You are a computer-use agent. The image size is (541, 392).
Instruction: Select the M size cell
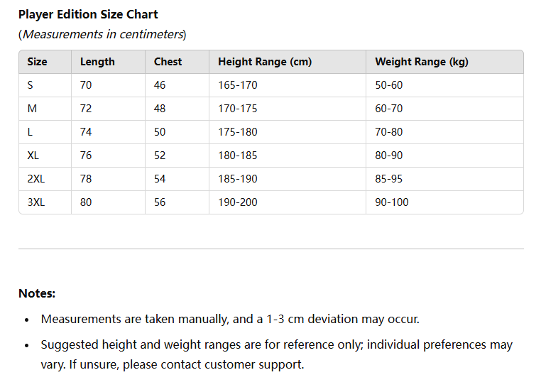[45, 109]
